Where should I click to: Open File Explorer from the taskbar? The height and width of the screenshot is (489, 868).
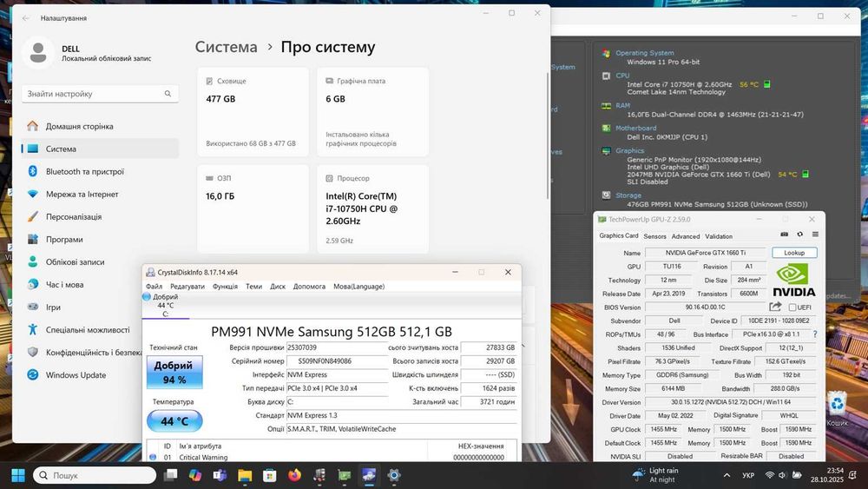[245, 475]
